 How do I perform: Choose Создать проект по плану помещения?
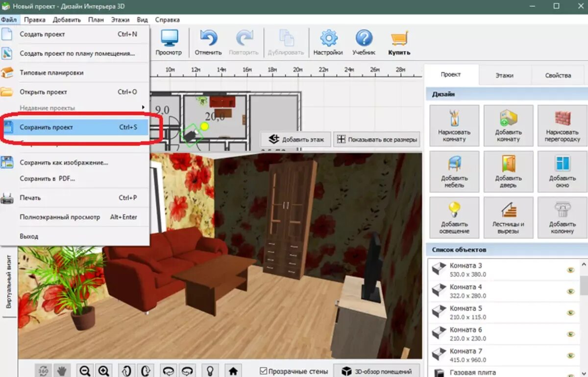(x=74, y=53)
